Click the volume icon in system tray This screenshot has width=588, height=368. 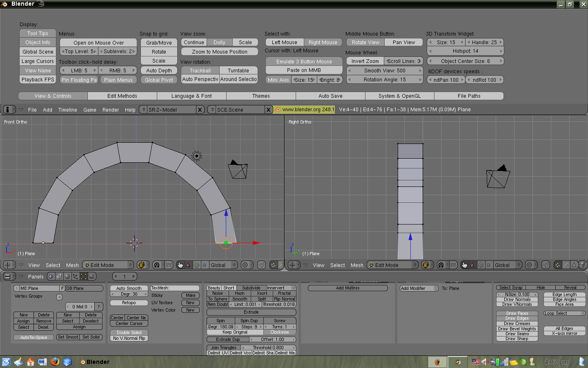[485, 362]
